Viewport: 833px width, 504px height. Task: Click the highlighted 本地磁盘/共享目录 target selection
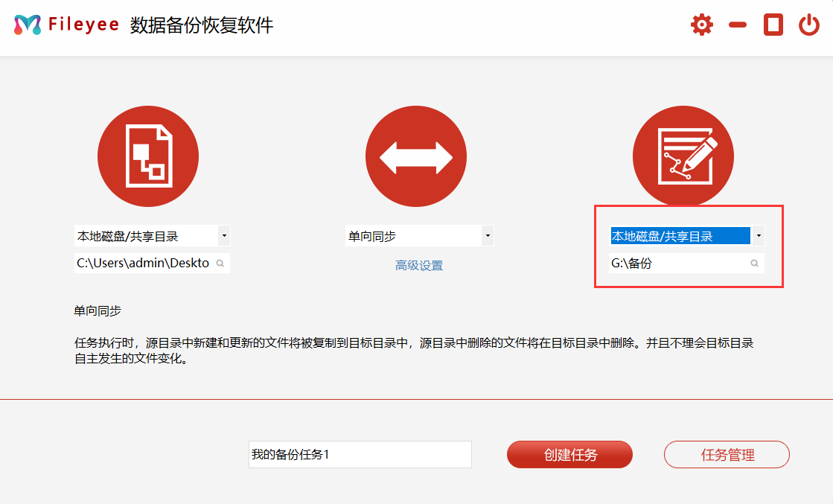click(677, 235)
